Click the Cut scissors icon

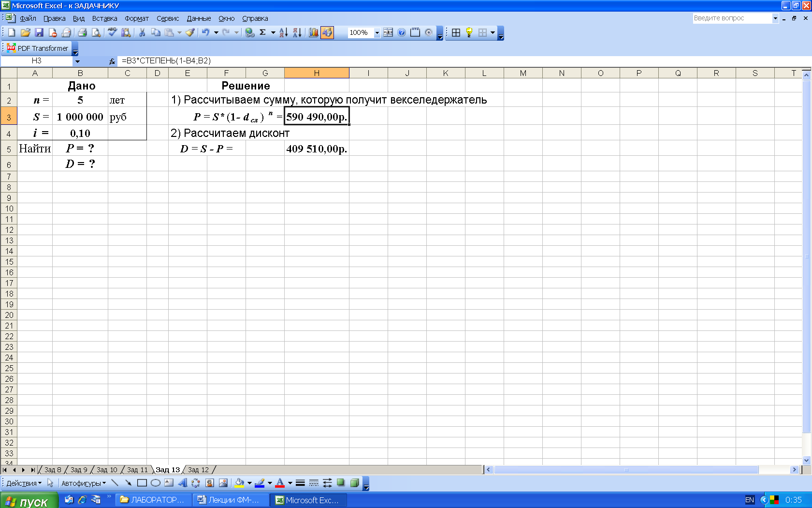coord(142,32)
